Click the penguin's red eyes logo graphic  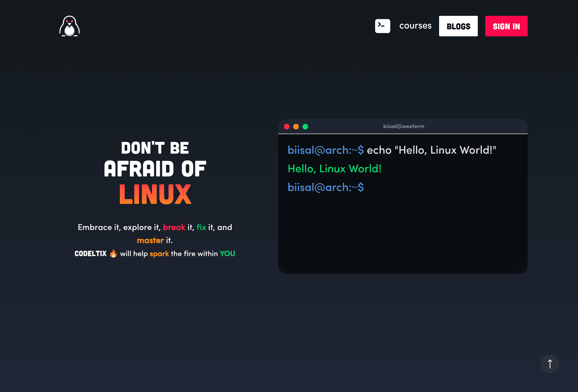(70, 22)
